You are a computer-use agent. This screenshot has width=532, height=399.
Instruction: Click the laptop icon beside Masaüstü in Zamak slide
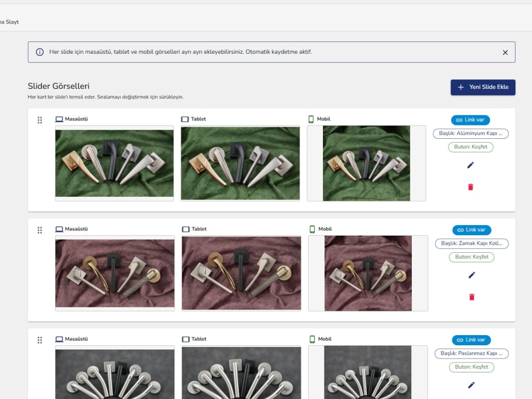click(59, 229)
